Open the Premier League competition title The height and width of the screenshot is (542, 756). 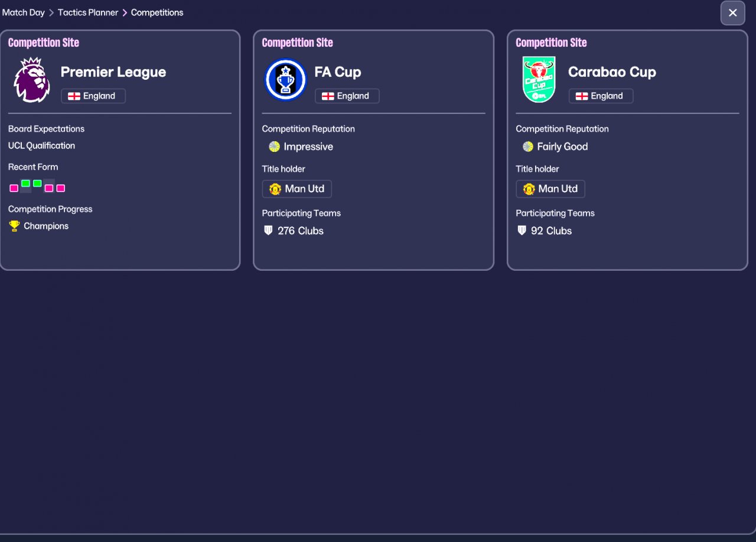point(113,72)
